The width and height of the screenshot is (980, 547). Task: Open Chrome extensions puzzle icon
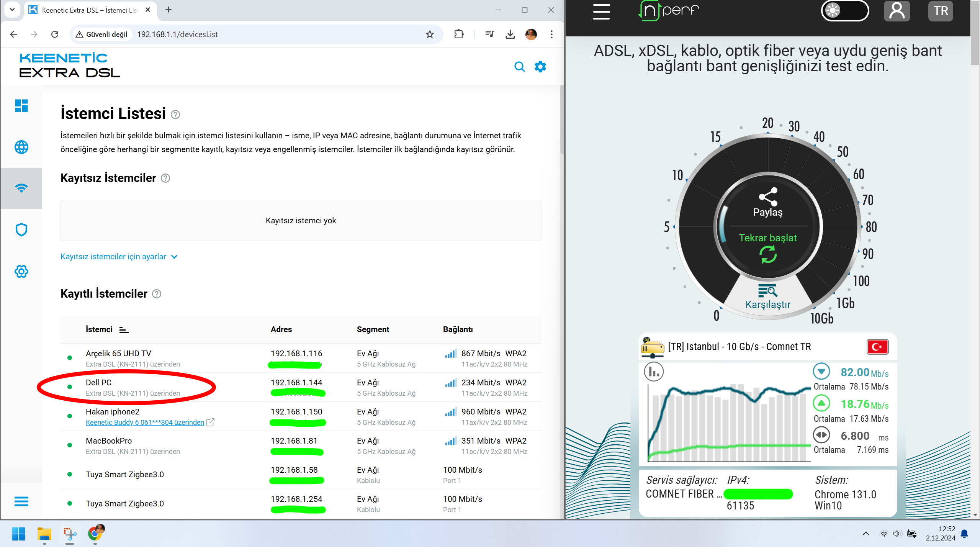pyautogui.click(x=458, y=34)
